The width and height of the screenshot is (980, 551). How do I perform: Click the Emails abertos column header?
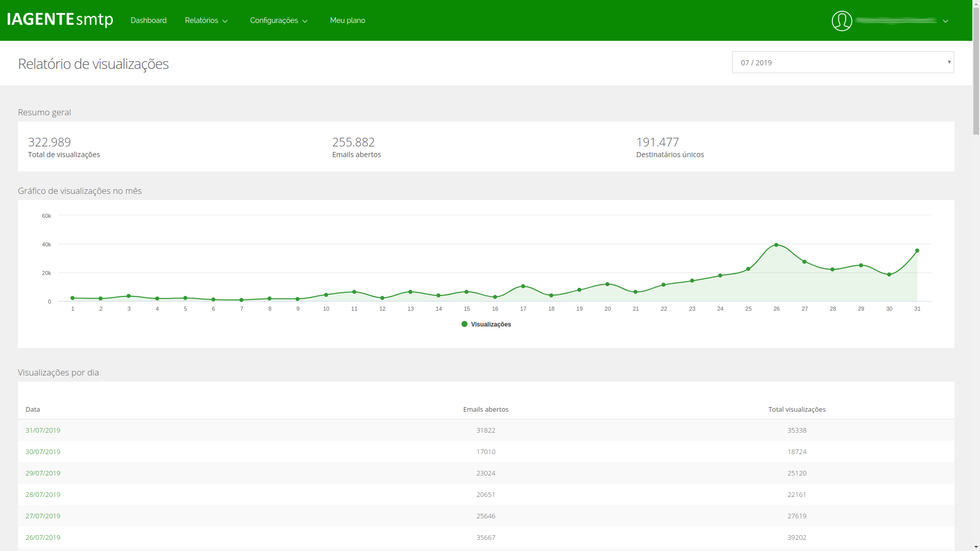coord(485,409)
